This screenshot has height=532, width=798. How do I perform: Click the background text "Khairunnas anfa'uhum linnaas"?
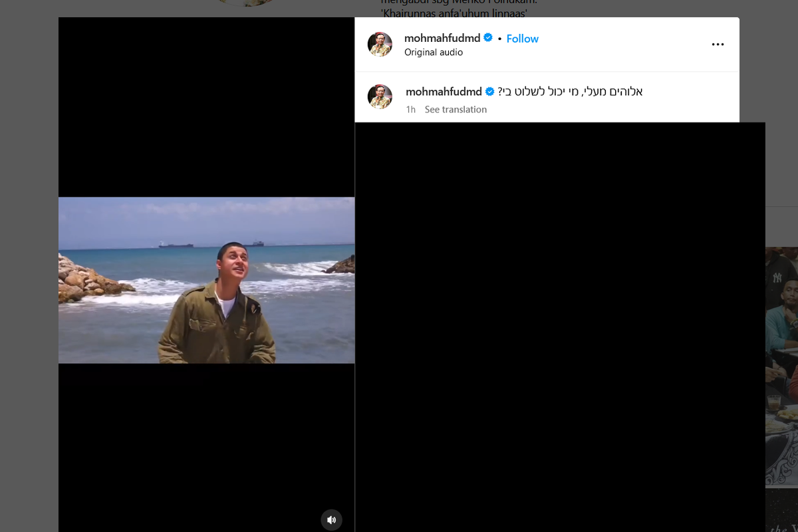[460, 13]
